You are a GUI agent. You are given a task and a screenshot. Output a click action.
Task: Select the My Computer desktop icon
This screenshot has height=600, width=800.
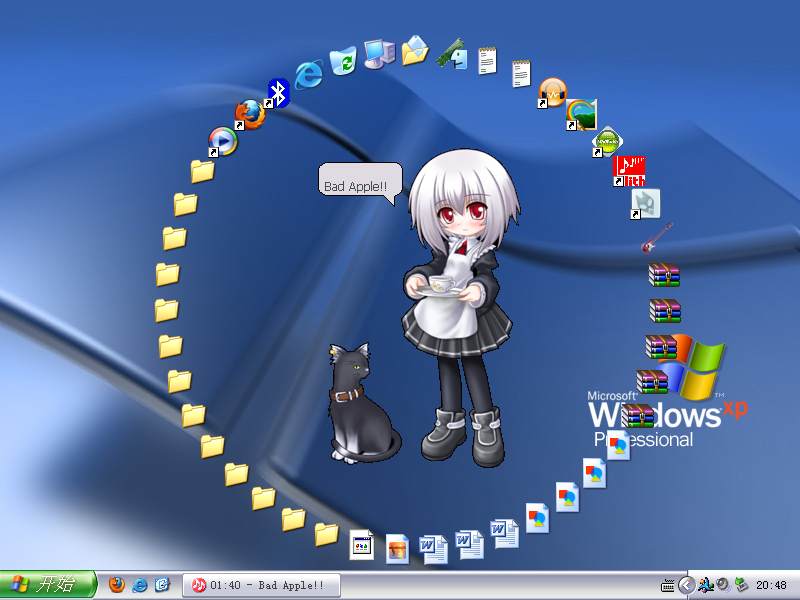tap(380, 54)
